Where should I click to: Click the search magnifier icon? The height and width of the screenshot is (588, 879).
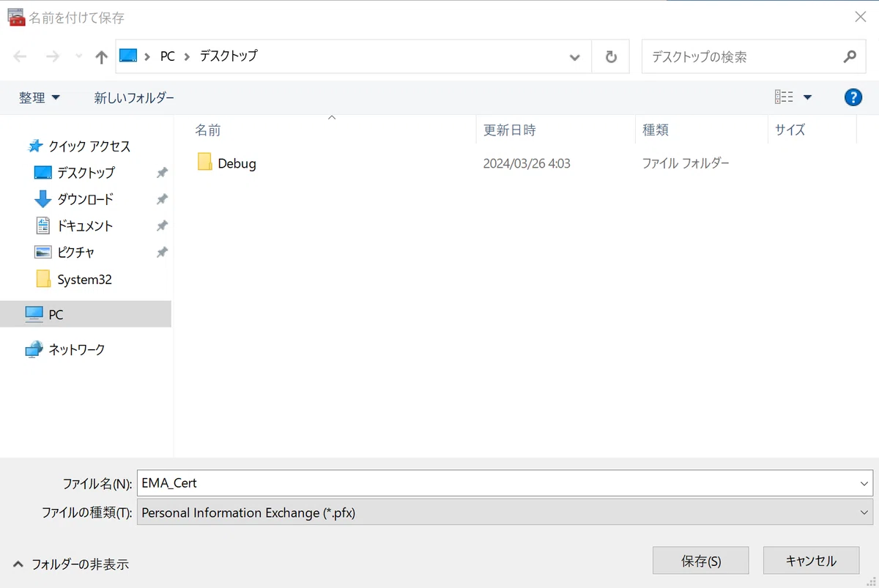click(850, 56)
